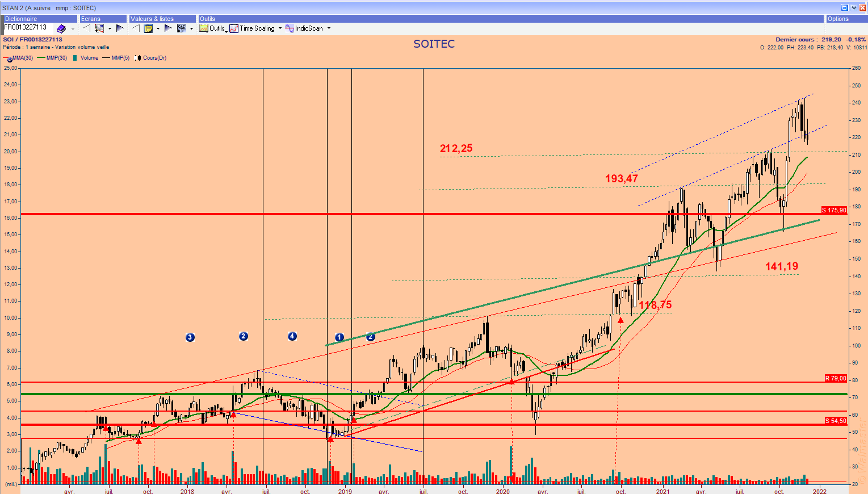Viewport: 868px width, 494px height.
Task: Select the Outils panel header
Action: [x=511, y=19]
